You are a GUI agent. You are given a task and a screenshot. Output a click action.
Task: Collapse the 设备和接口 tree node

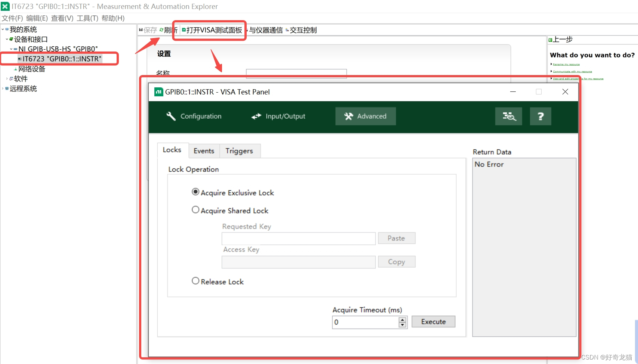coord(7,39)
